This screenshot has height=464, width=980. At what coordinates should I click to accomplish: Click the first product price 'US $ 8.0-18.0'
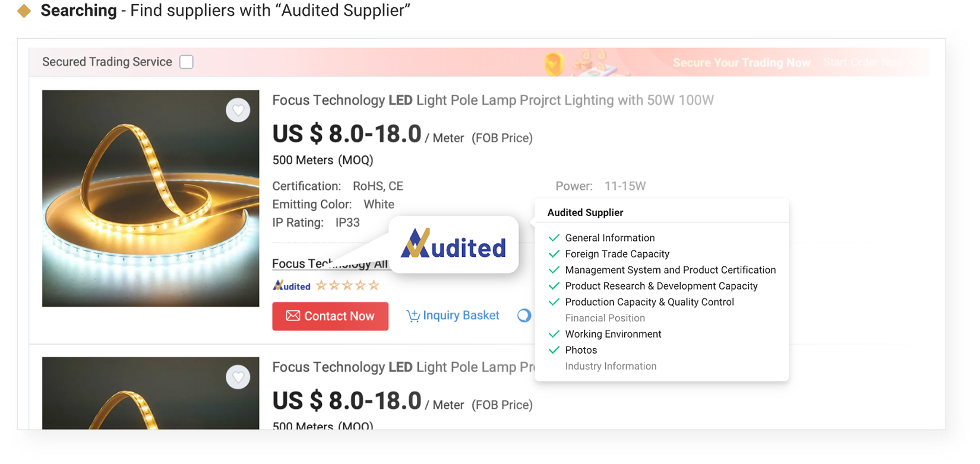347,134
